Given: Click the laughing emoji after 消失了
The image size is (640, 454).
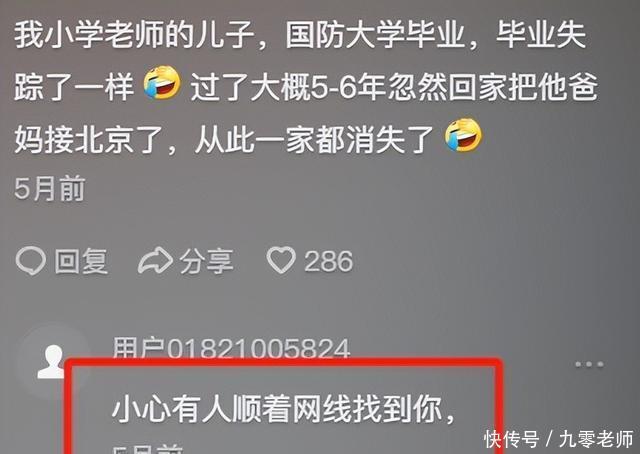Looking at the screenshot, I should (463, 135).
